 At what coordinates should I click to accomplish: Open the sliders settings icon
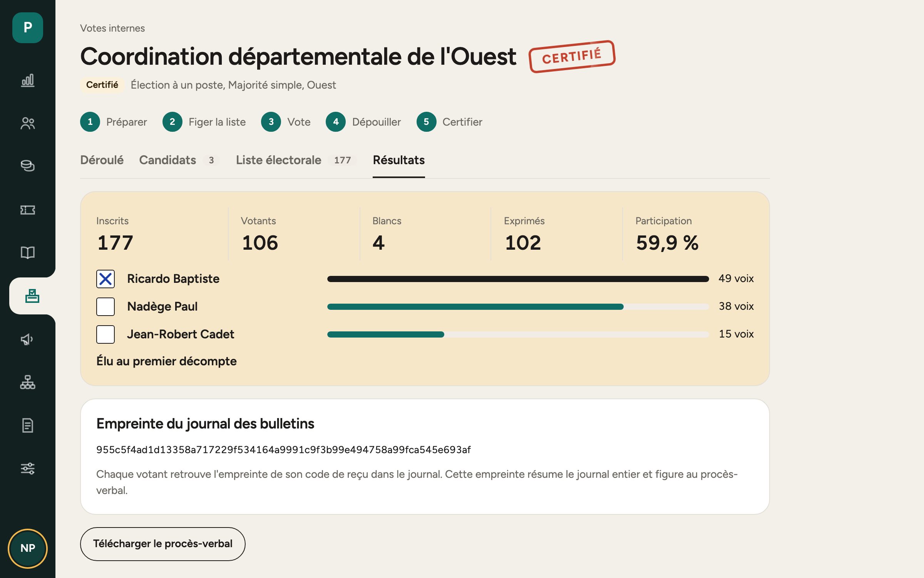pyautogui.click(x=27, y=469)
